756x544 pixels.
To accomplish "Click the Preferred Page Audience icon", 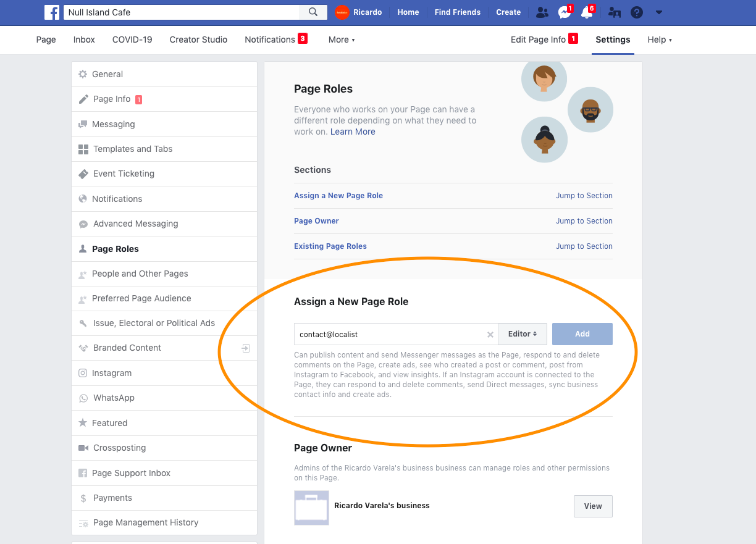I will coord(83,299).
